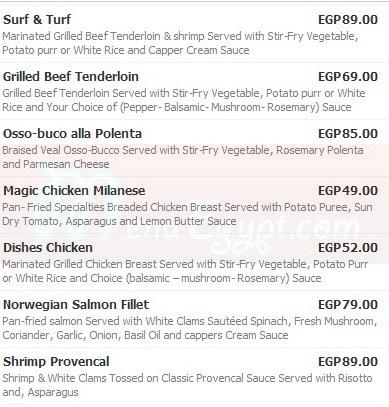Viewport: 389px width, 407px height.
Task: Click the Surf & Turf description text
Action: click(x=180, y=43)
